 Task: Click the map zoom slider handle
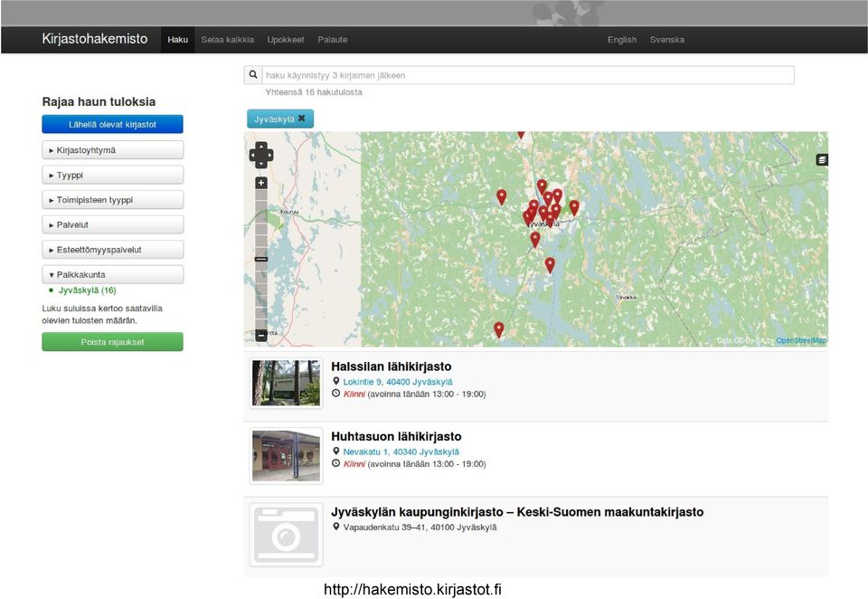tap(261, 259)
